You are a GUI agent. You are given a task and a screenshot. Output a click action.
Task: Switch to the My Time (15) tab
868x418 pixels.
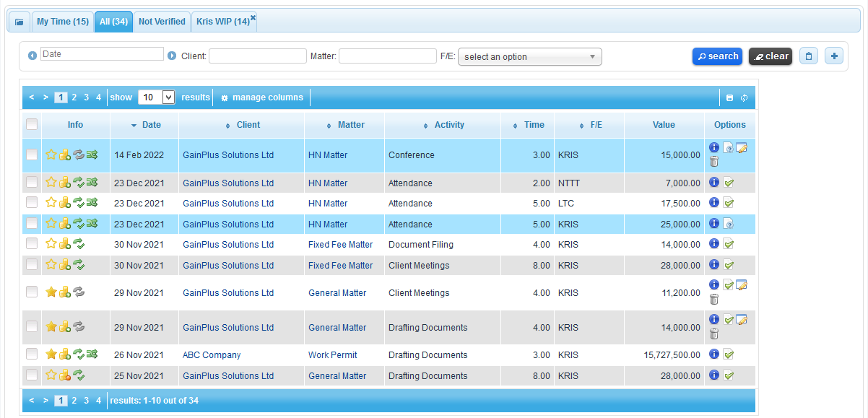(63, 22)
